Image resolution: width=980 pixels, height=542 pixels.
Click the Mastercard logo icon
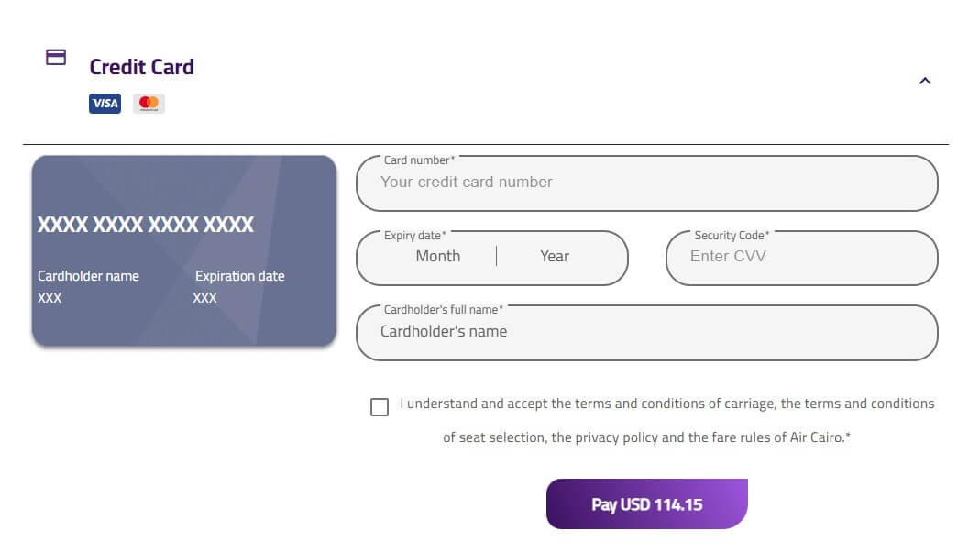coord(149,103)
